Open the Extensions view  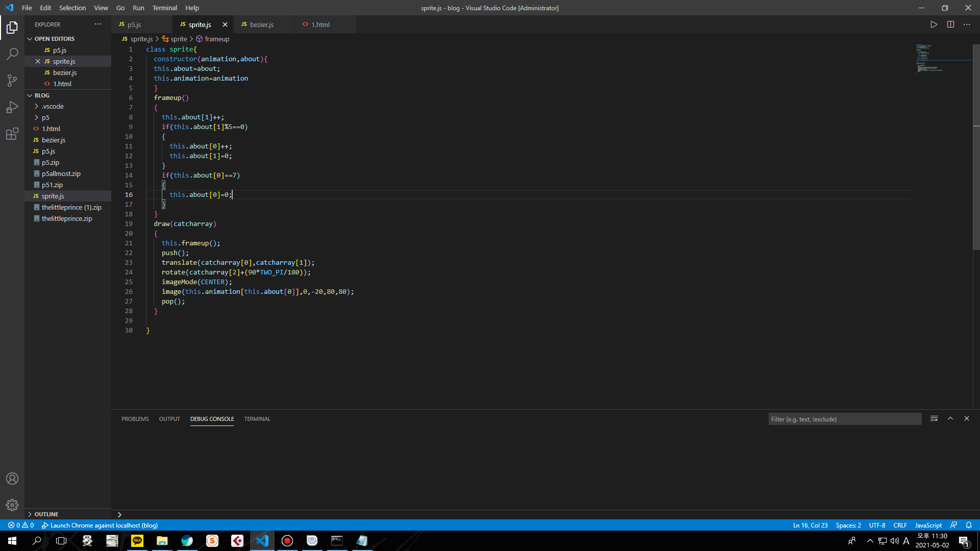pyautogui.click(x=12, y=134)
